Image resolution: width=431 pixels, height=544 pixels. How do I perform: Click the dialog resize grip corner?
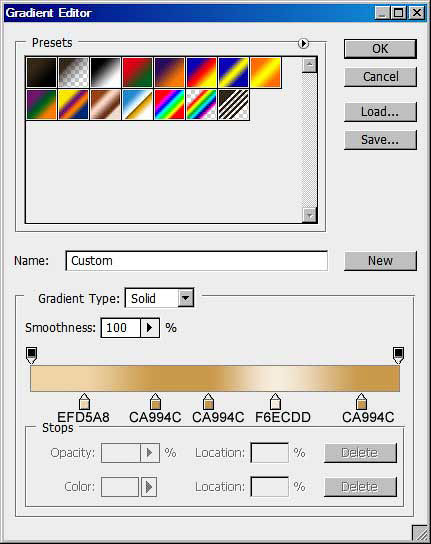click(x=420, y=533)
